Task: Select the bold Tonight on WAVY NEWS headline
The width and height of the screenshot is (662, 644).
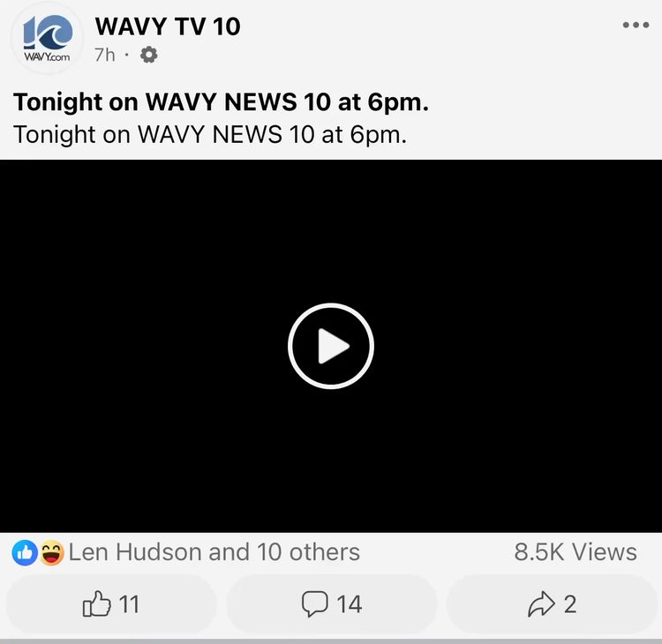Action: (221, 102)
